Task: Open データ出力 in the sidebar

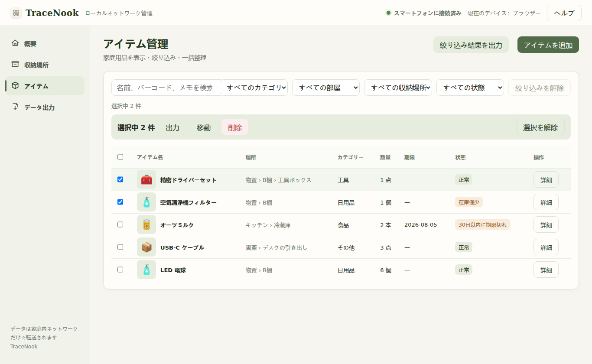Action: (45, 107)
